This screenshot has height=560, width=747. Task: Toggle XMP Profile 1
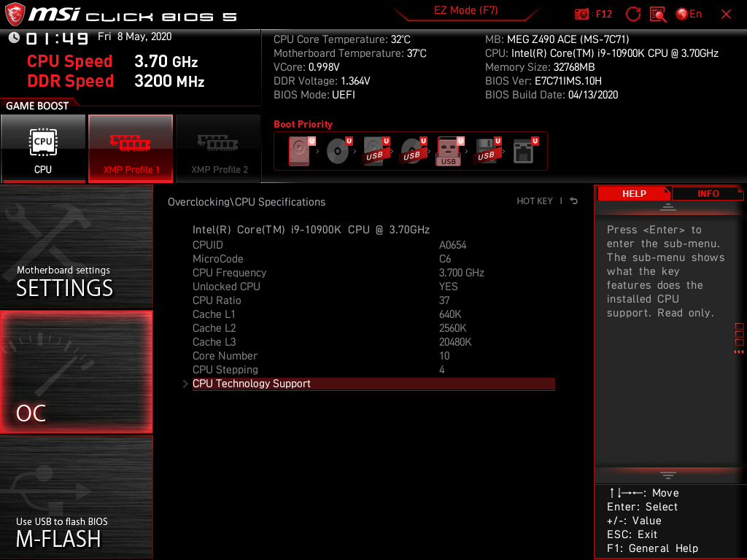click(131, 149)
